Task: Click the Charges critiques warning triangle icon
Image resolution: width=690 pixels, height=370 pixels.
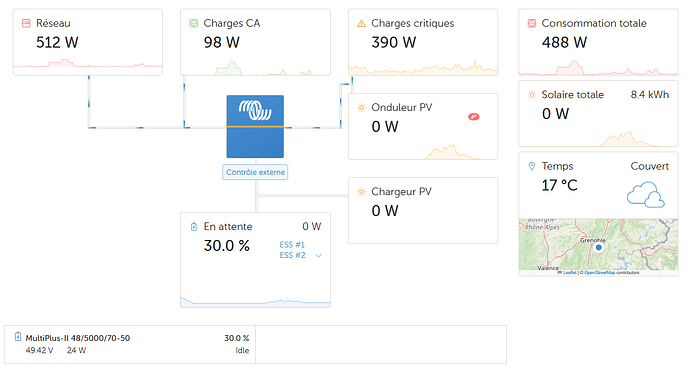Action: coord(361,23)
